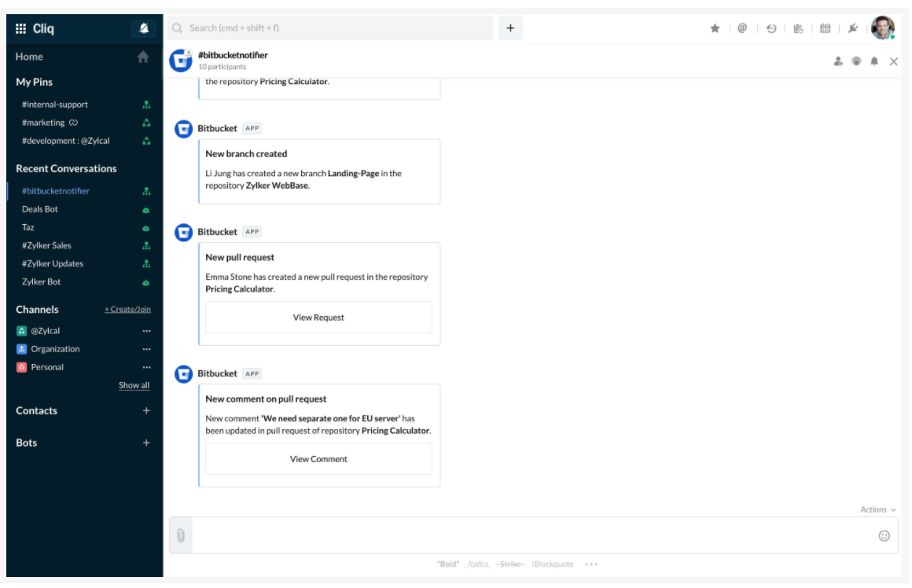
Task: Open user profile avatar
Action: (x=882, y=28)
